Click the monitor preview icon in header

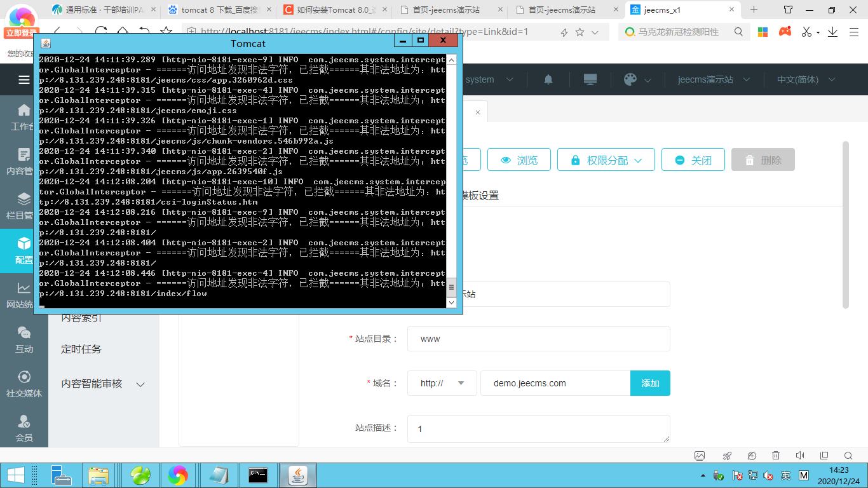(590, 79)
